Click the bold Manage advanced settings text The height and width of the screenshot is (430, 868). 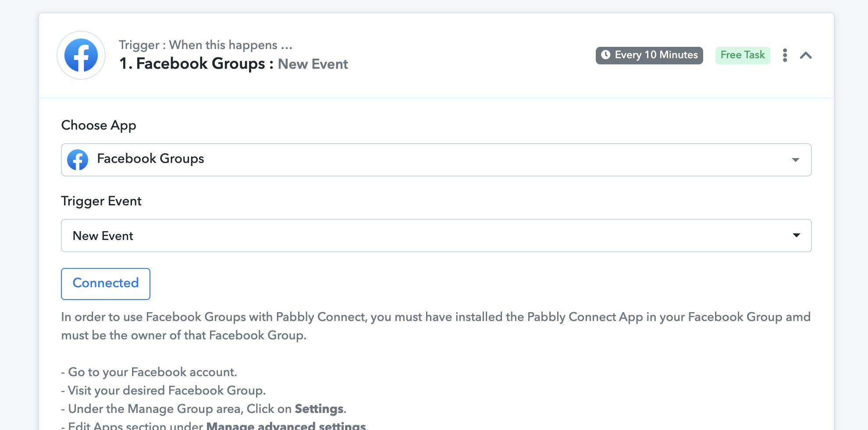click(286, 426)
